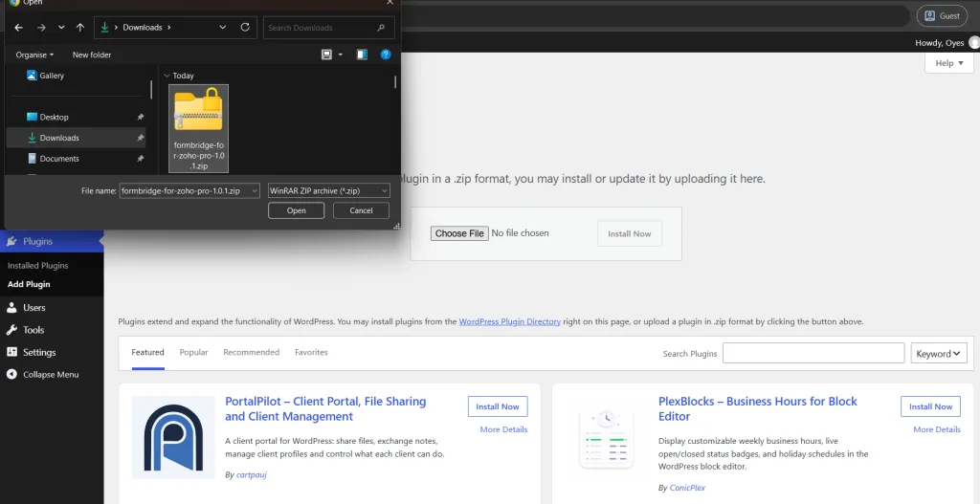The height and width of the screenshot is (504, 980).
Task: Follow the WordPress Plugin Directory link
Action: pos(509,322)
